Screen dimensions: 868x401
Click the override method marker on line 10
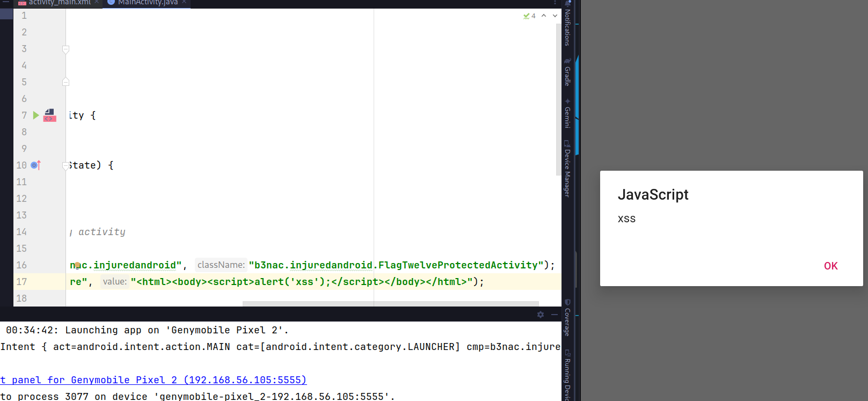click(36, 165)
